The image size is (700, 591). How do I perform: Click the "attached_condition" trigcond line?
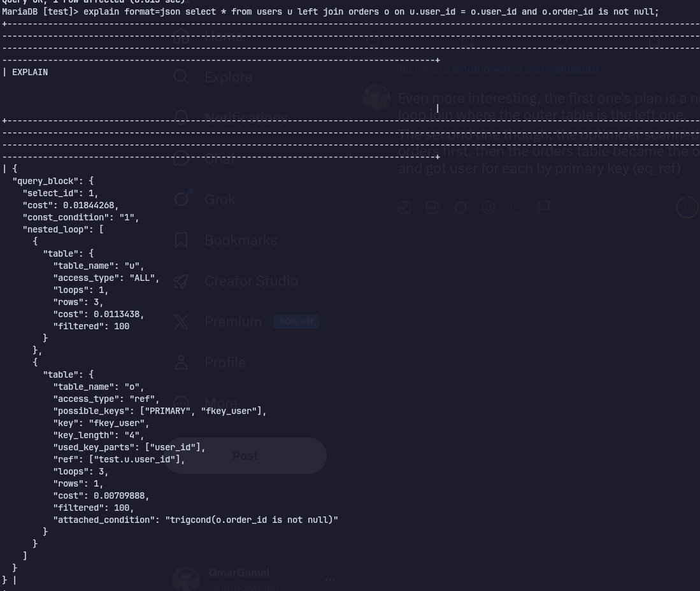coord(196,520)
